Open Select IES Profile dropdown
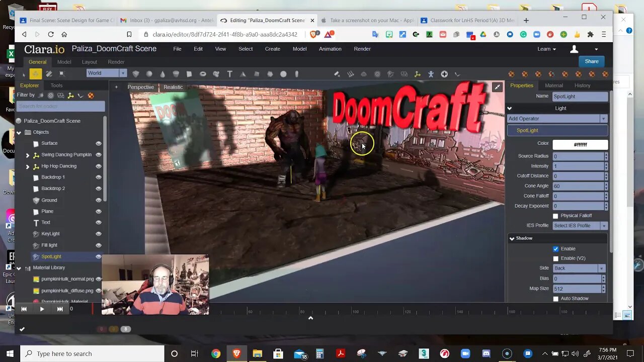The height and width of the screenshot is (362, 644). point(580,226)
